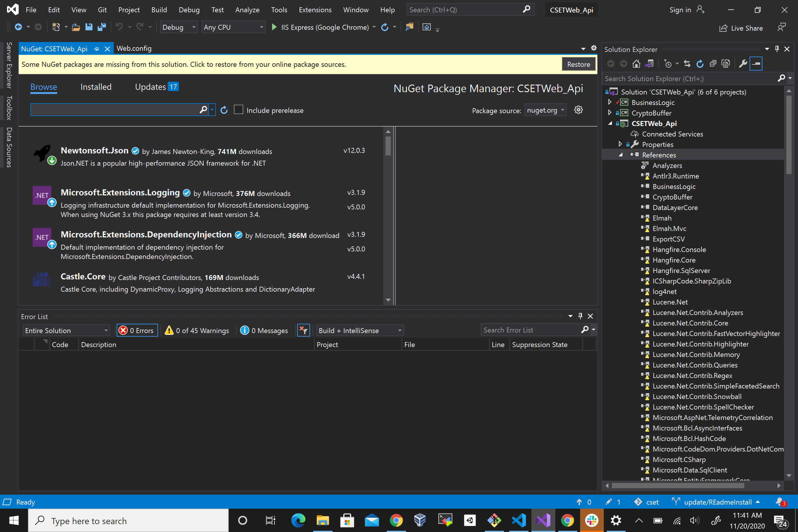Click the NuGet package source settings gear
This screenshot has height=532, width=798.
coord(578,110)
